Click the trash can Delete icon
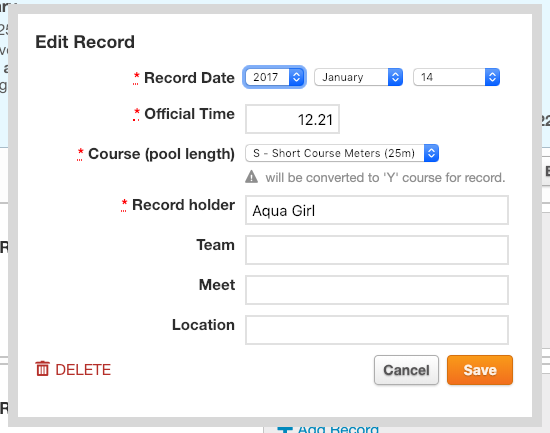 (42, 369)
